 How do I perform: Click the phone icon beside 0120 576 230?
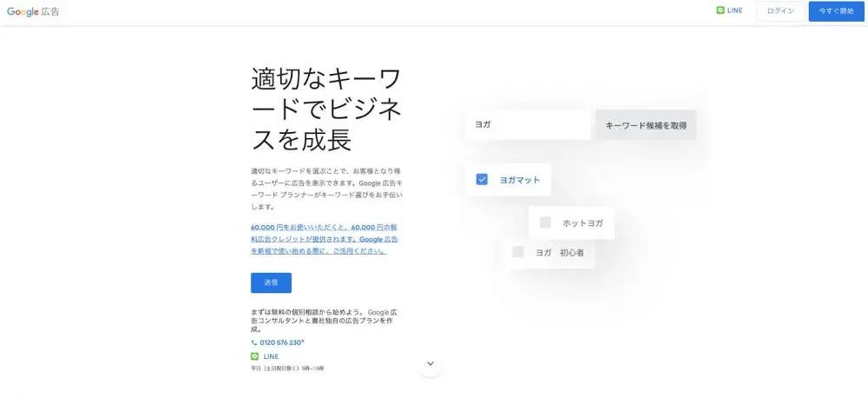(254, 342)
